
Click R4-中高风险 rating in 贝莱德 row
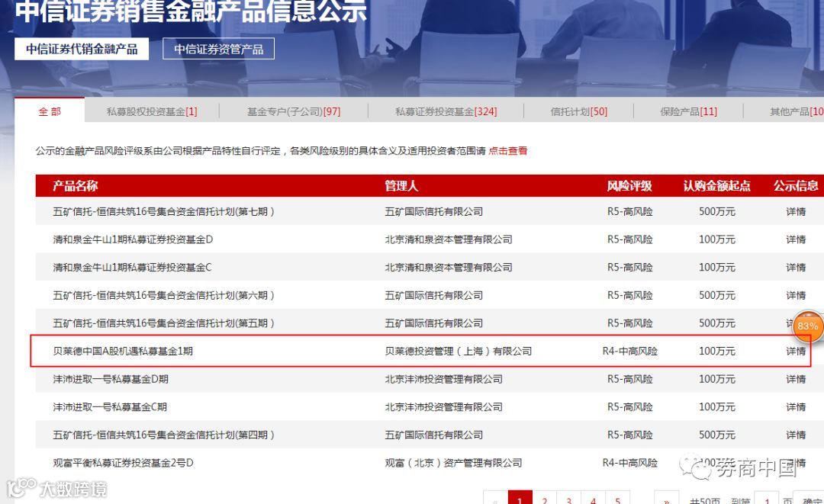click(x=629, y=351)
